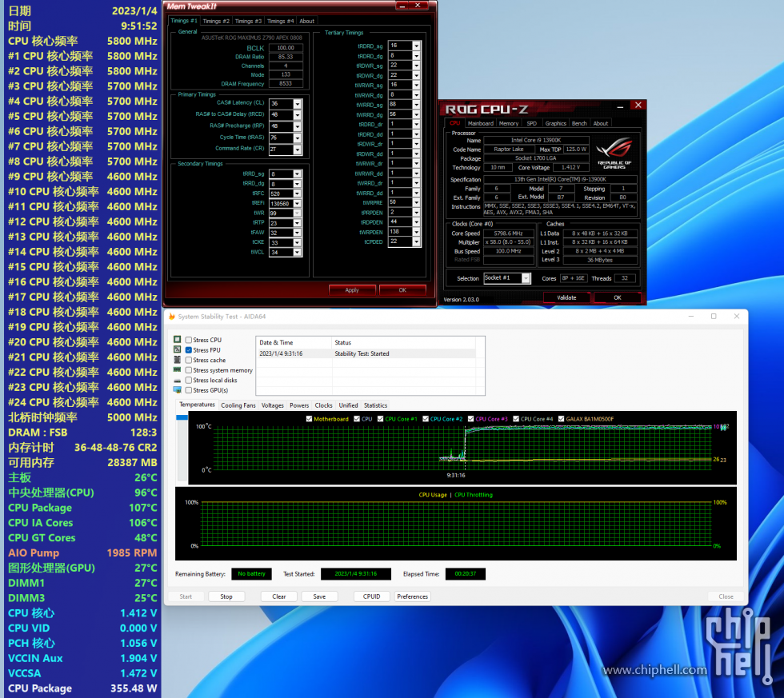Click the Core Speed field in CPU-Z
Screen dimensions: 784x698
[509, 233]
